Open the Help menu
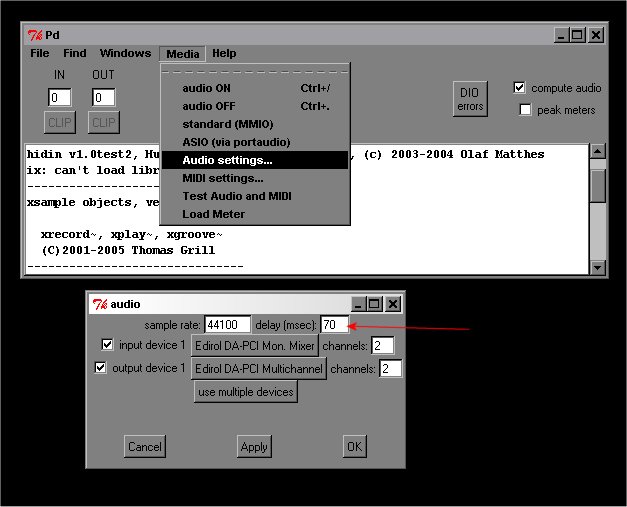This screenshot has height=507, width=627. coord(224,54)
